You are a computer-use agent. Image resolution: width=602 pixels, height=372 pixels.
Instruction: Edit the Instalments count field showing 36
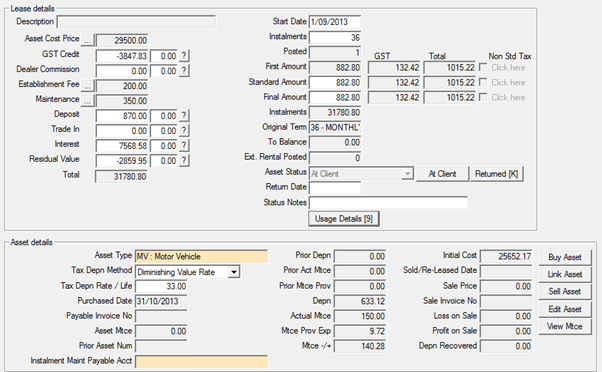[335, 37]
